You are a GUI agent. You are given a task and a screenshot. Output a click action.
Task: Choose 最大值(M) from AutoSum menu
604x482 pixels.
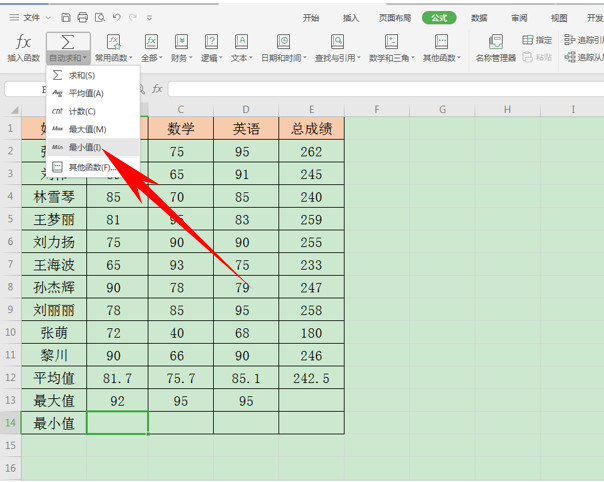coord(93,129)
